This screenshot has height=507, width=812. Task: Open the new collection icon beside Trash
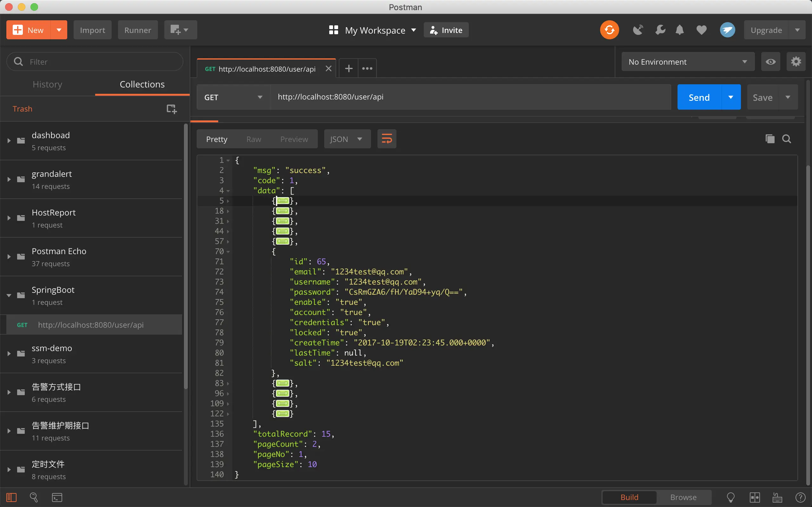coord(172,109)
